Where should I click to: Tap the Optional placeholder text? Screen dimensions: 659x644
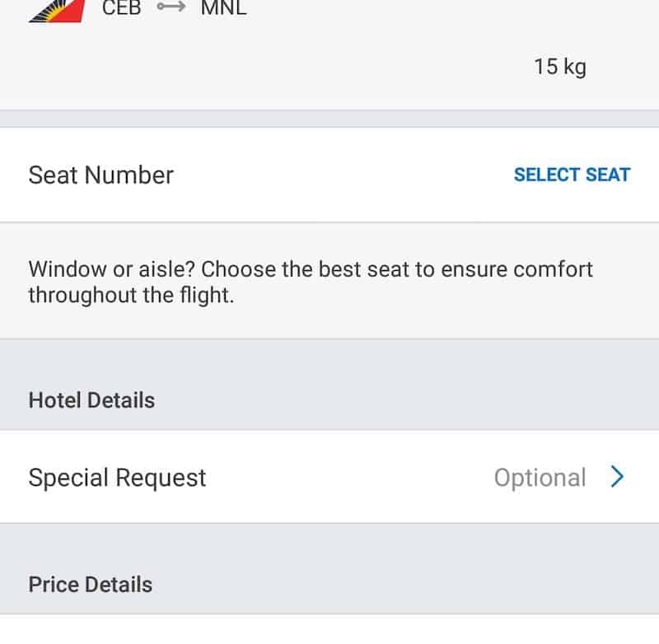(540, 478)
